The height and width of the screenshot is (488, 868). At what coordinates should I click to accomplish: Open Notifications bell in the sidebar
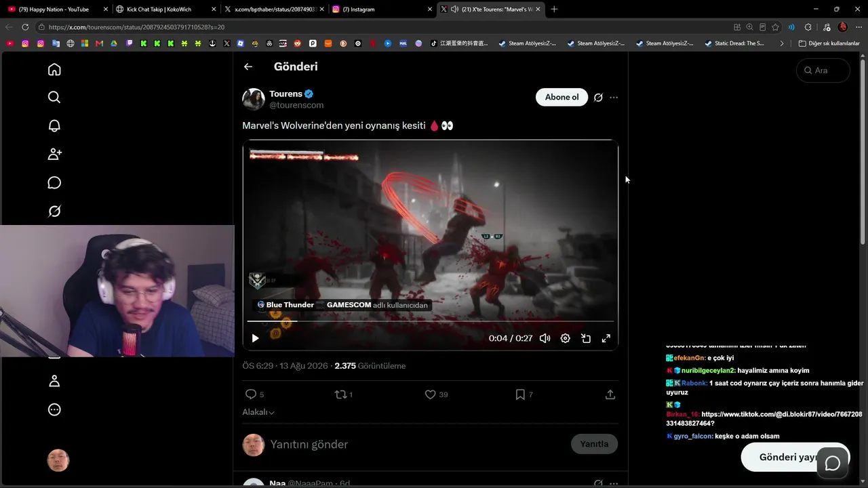tap(54, 126)
